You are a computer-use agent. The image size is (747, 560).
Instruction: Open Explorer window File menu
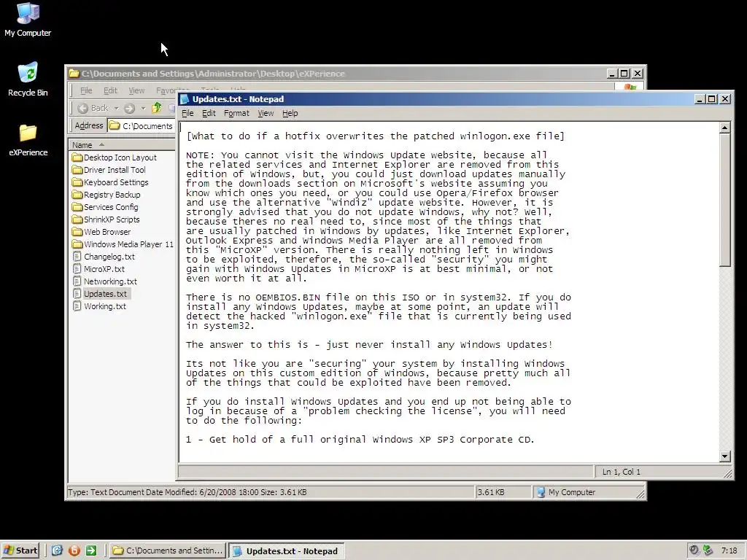[86, 90]
